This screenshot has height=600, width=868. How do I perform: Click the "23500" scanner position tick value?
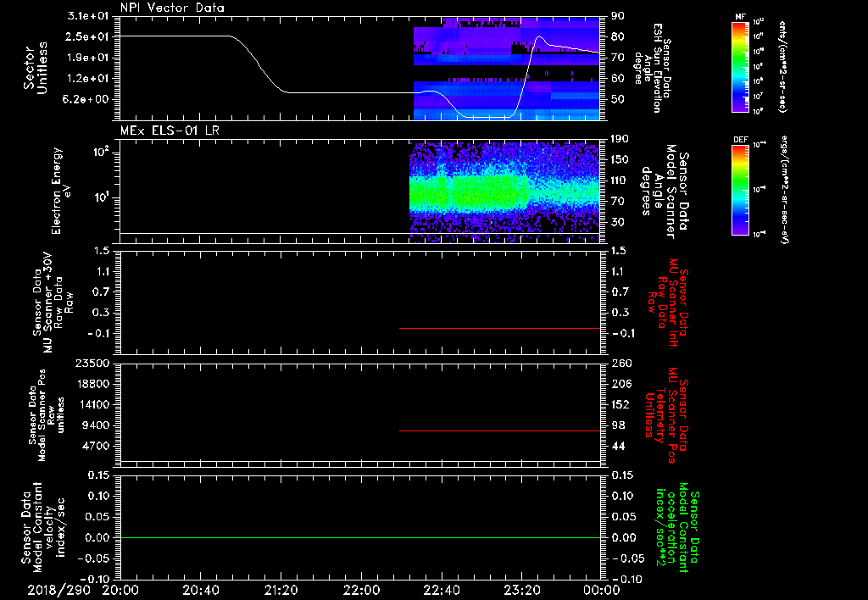pos(93,363)
